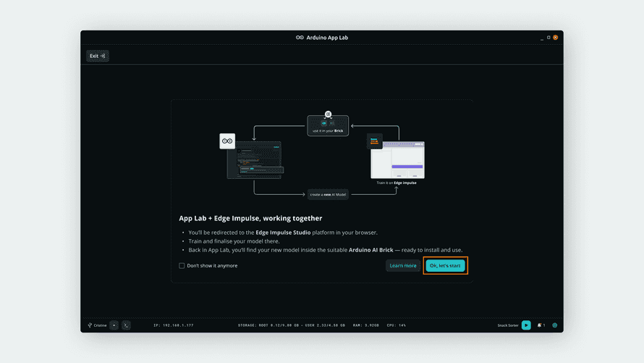Screen dimensions: 644x363
Task: Click "Ok, let's start"
Action: pos(445,266)
